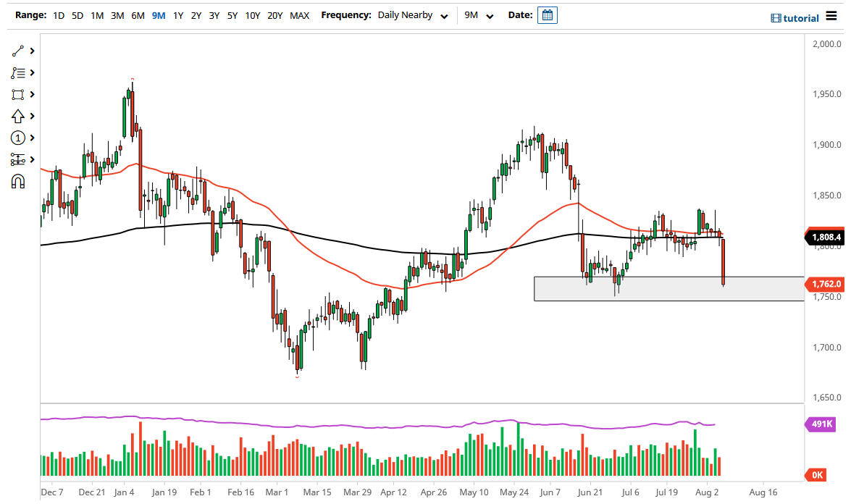Open the Frequency Daily Nearby dropdown
This screenshot has height=504, width=851.
point(413,15)
